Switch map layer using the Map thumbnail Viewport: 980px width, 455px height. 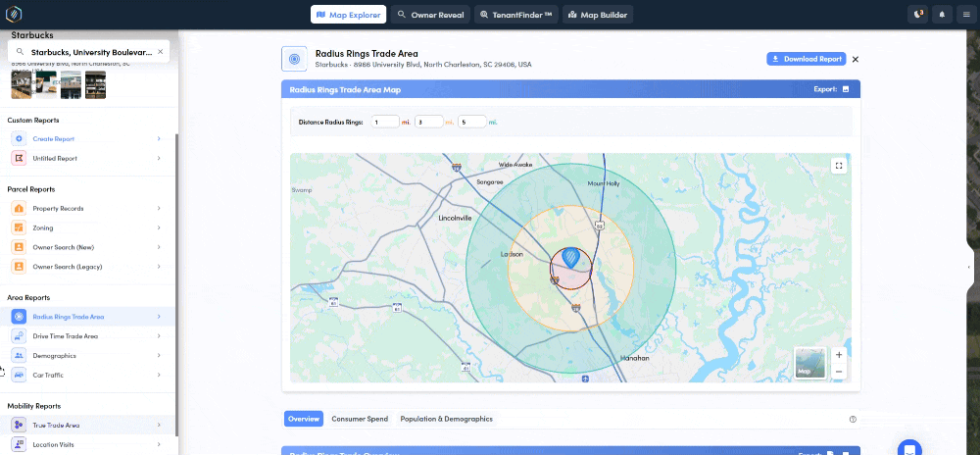point(810,363)
